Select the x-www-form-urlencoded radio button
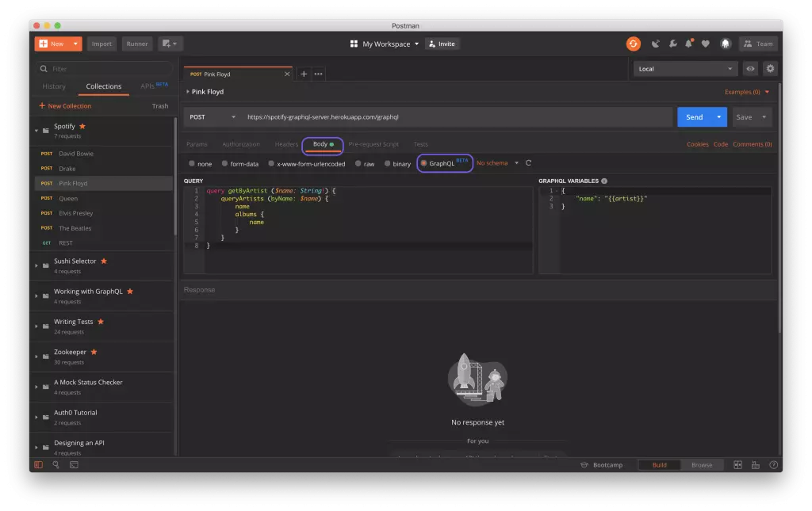Screen dimensions: 812x511 click(271, 163)
